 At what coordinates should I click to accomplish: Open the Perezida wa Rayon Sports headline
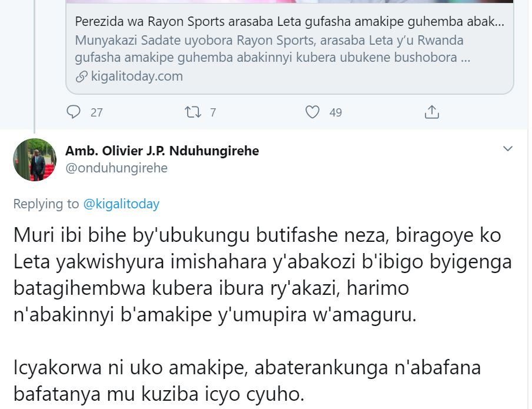(290, 22)
